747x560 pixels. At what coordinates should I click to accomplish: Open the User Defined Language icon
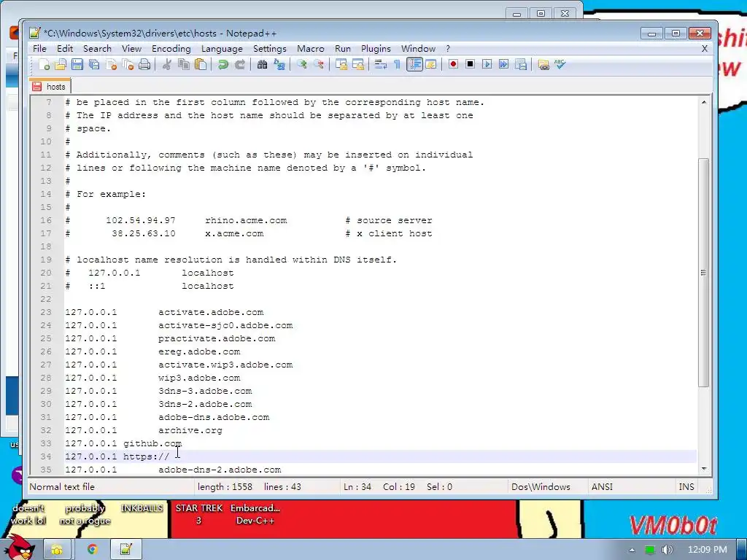(431, 65)
